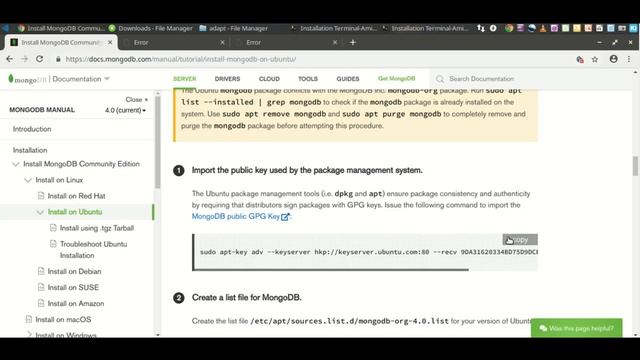Click the blue sphere icon in top panel

tap(531, 28)
